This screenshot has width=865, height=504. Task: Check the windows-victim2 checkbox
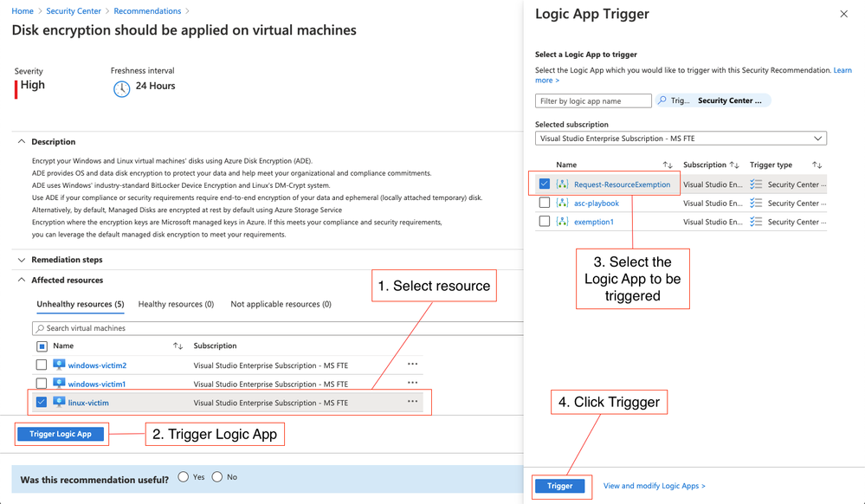pyautogui.click(x=42, y=365)
